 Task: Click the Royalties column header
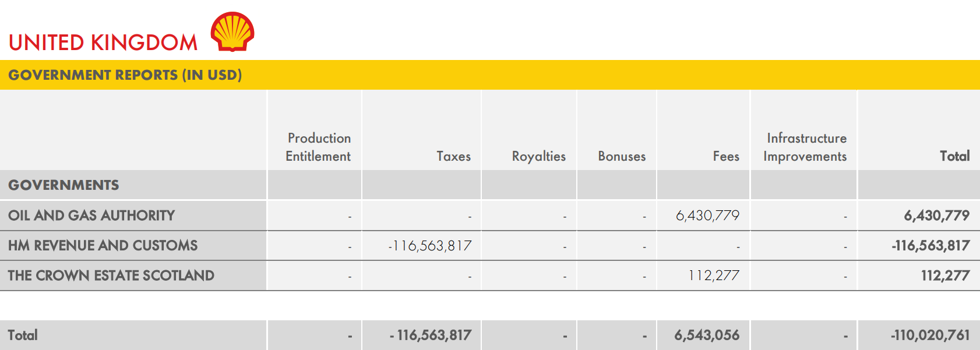pos(539,156)
